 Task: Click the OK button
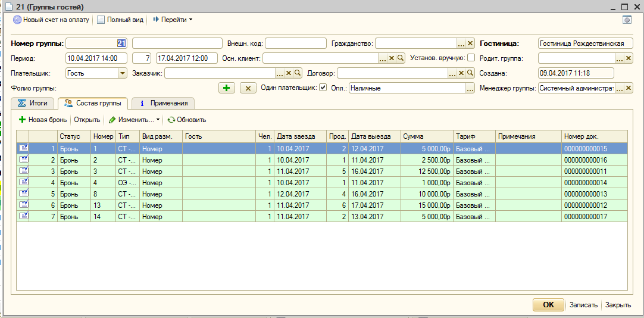[x=548, y=305]
